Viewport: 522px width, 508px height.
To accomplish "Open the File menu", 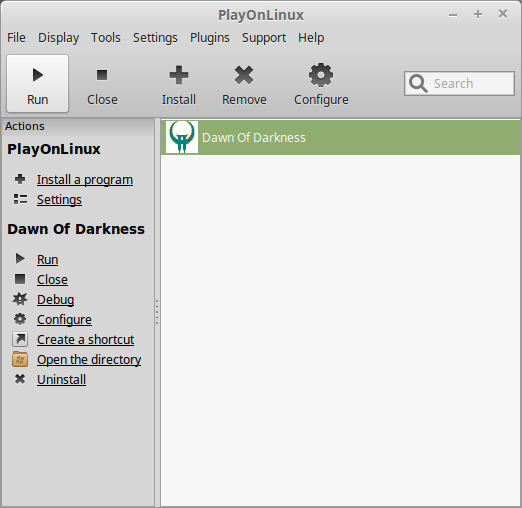I will 16,38.
